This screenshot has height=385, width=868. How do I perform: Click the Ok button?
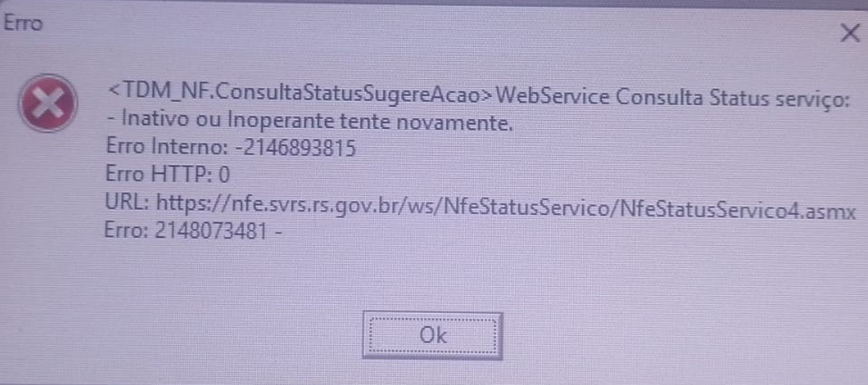[x=432, y=336]
